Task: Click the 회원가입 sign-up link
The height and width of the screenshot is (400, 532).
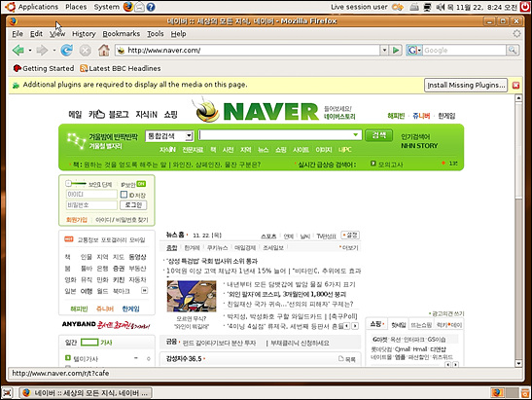Action: tap(77, 220)
